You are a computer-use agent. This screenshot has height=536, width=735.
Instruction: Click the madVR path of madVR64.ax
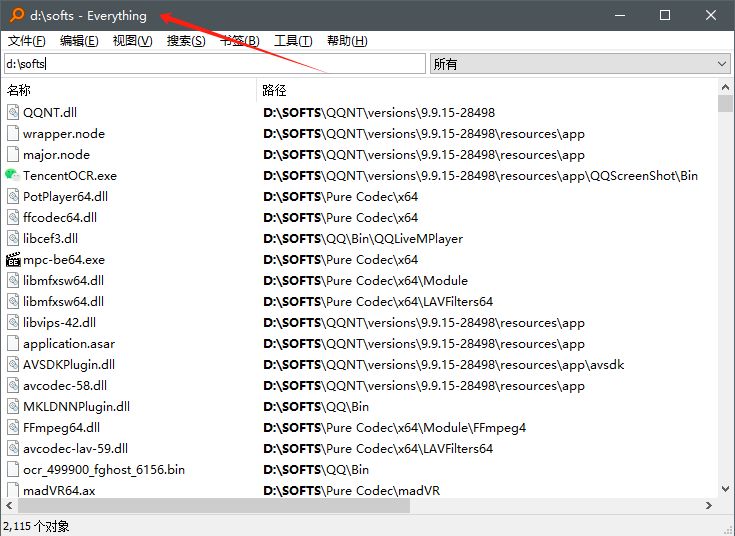[x=352, y=491]
